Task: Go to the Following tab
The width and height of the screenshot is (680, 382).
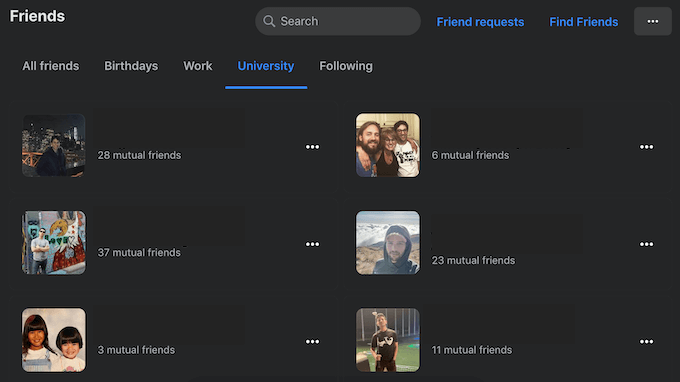Action: [346, 66]
